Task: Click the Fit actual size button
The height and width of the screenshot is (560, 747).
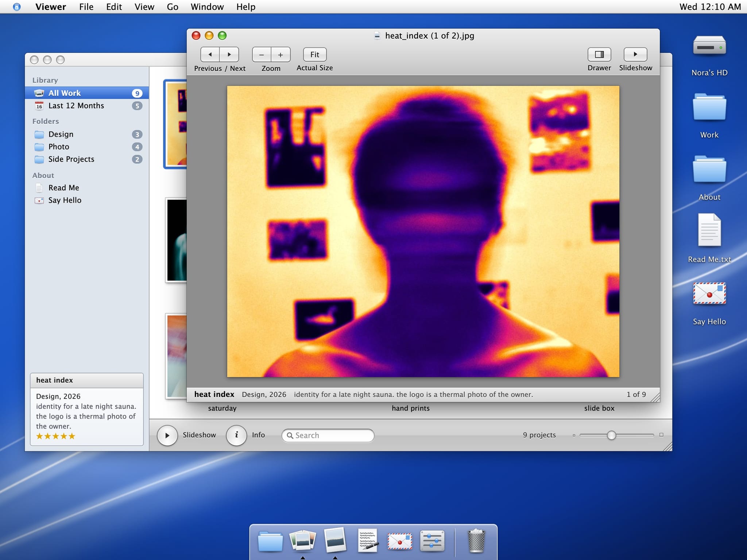Action: pos(314,54)
